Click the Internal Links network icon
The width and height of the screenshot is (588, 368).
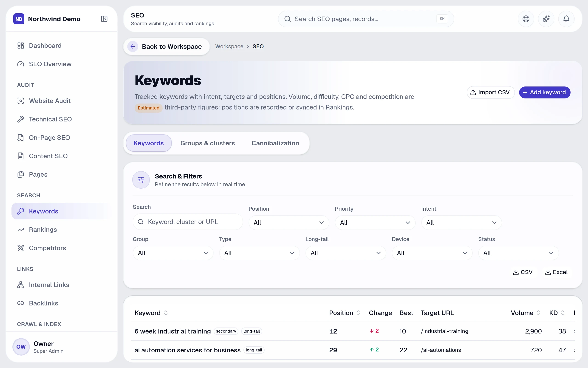point(21,285)
